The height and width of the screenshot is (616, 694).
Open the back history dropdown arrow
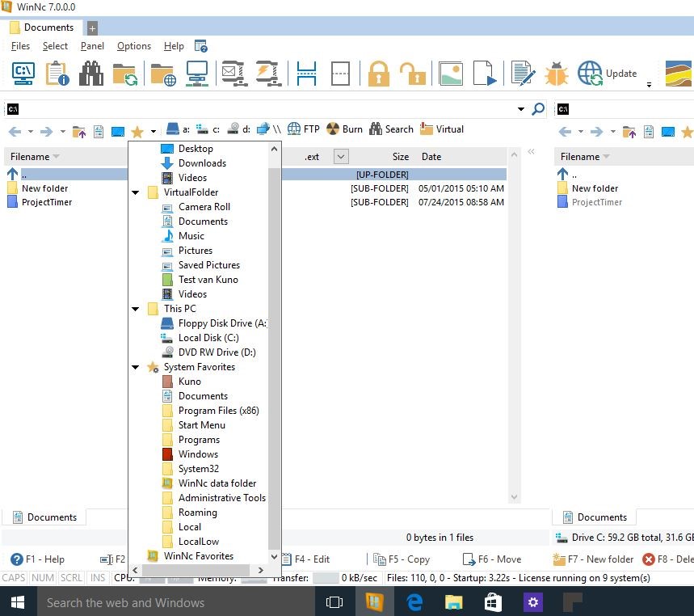point(31,132)
